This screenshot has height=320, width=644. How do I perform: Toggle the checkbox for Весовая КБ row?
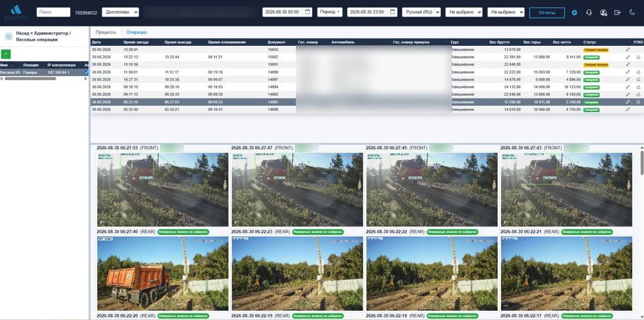(87, 72)
